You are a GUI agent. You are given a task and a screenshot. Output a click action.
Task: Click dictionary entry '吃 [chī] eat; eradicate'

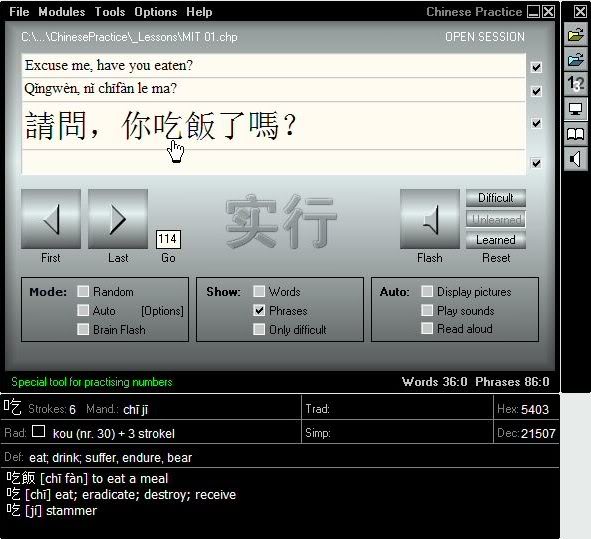click(121, 494)
